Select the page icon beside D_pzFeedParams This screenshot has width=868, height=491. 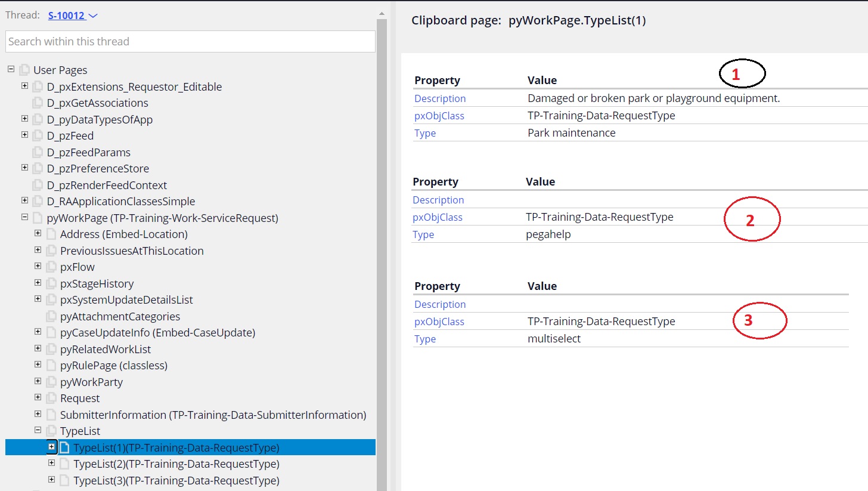point(37,152)
